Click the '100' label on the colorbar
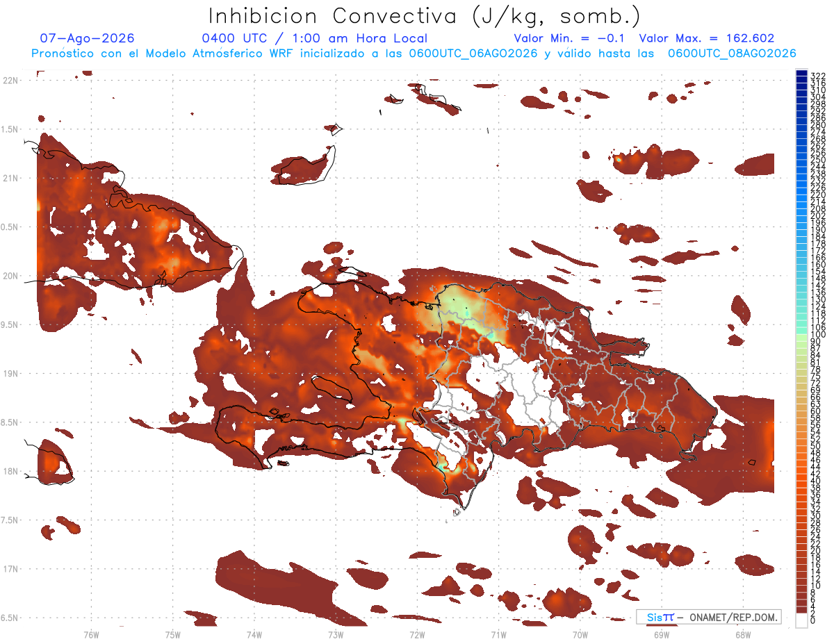Viewport: 834px width, 644px height. [817, 336]
